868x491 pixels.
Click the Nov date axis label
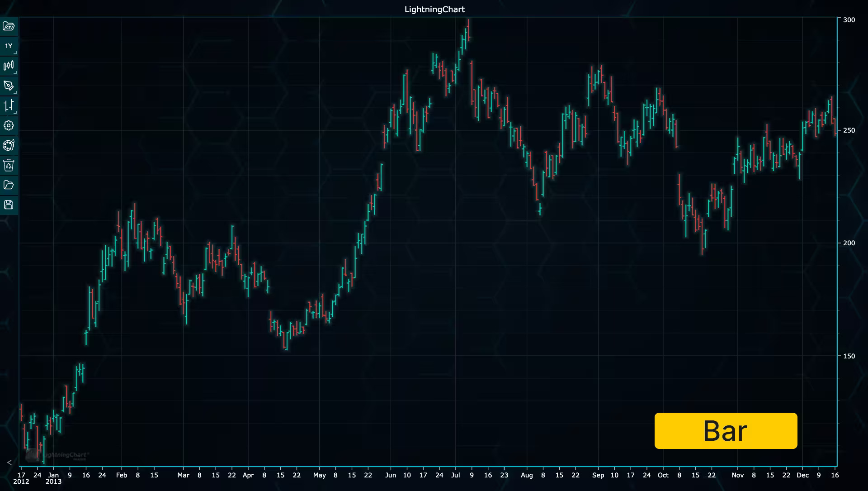[737, 475]
